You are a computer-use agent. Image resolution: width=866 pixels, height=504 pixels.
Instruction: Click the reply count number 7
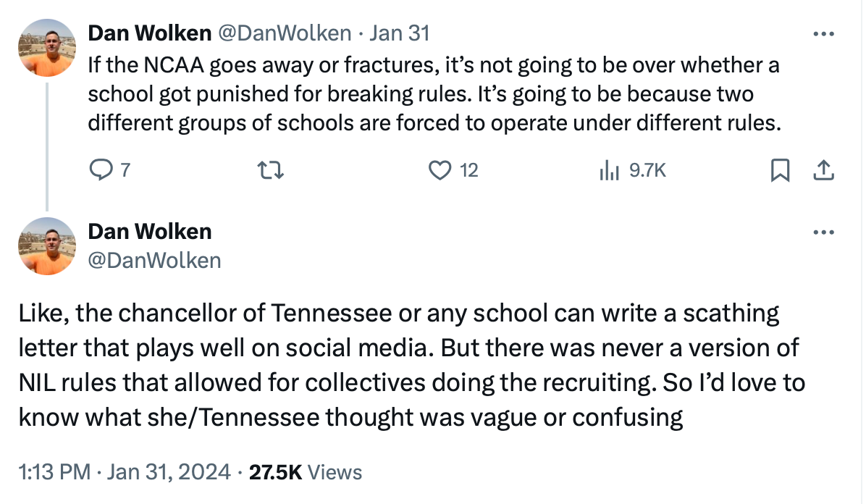pos(126,171)
